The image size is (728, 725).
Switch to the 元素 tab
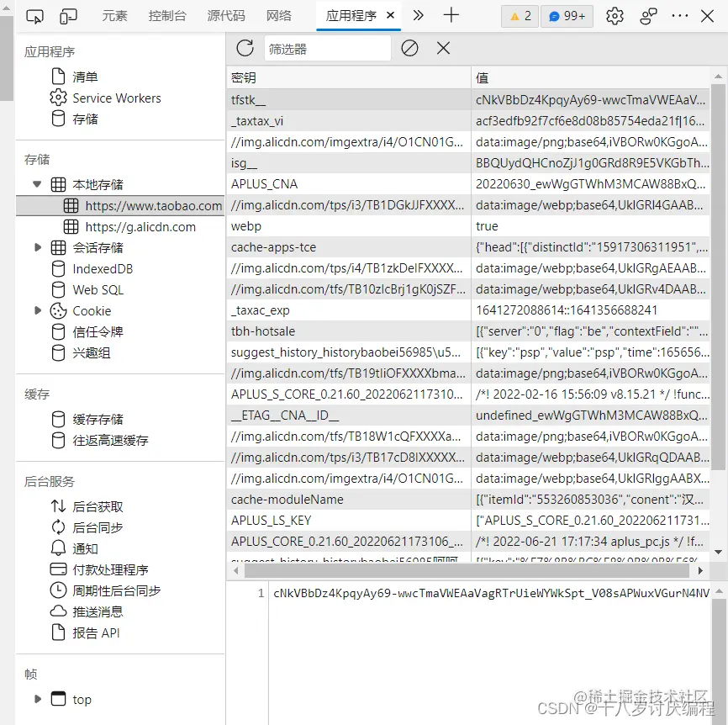click(115, 14)
